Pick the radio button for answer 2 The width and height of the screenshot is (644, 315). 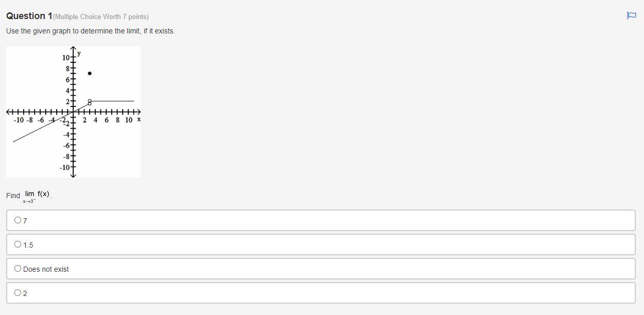coord(18,293)
